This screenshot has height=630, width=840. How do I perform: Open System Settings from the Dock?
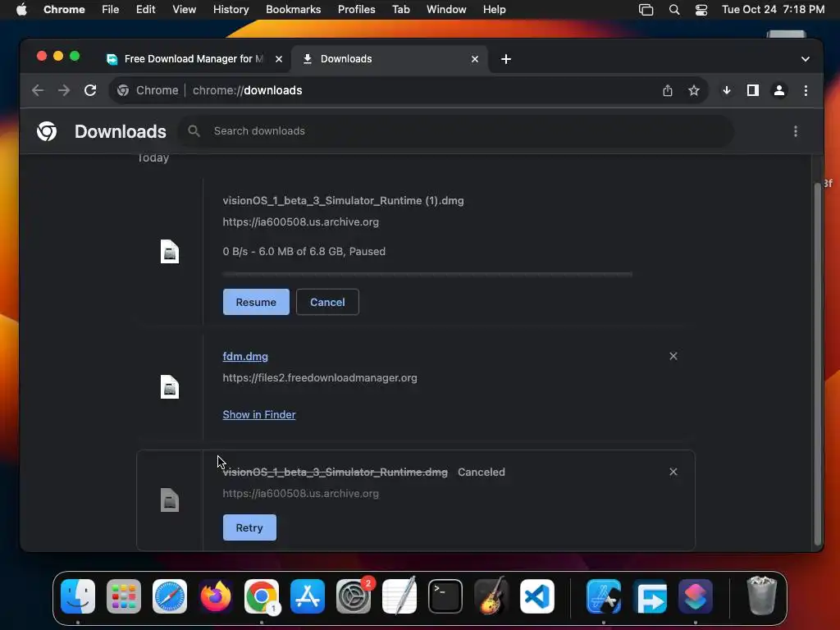point(354,596)
